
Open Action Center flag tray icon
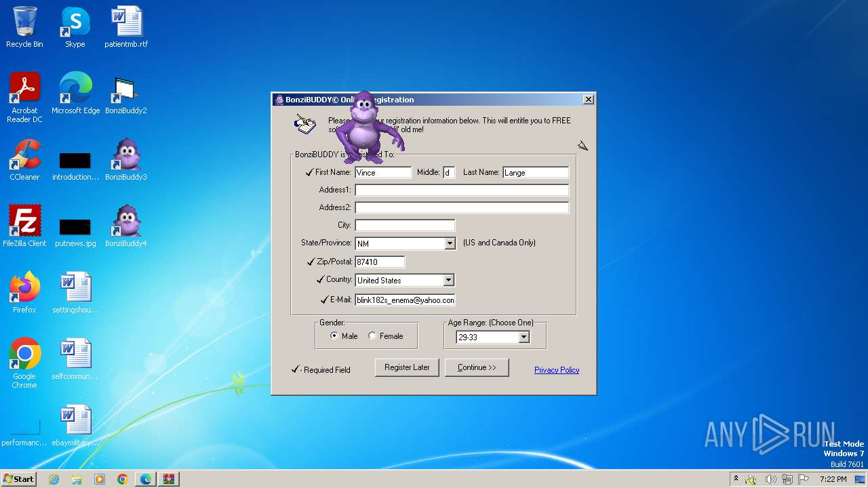tap(804, 479)
